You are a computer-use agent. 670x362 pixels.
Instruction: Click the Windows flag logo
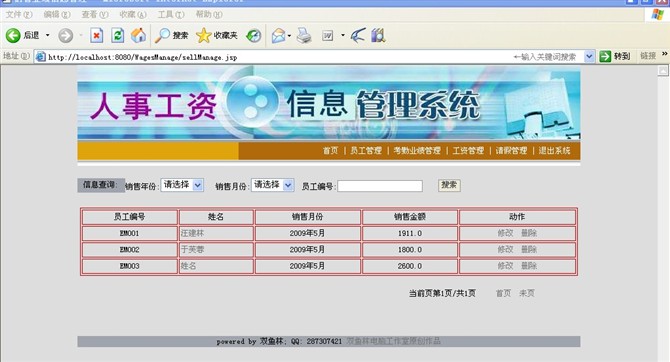click(658, 15)
